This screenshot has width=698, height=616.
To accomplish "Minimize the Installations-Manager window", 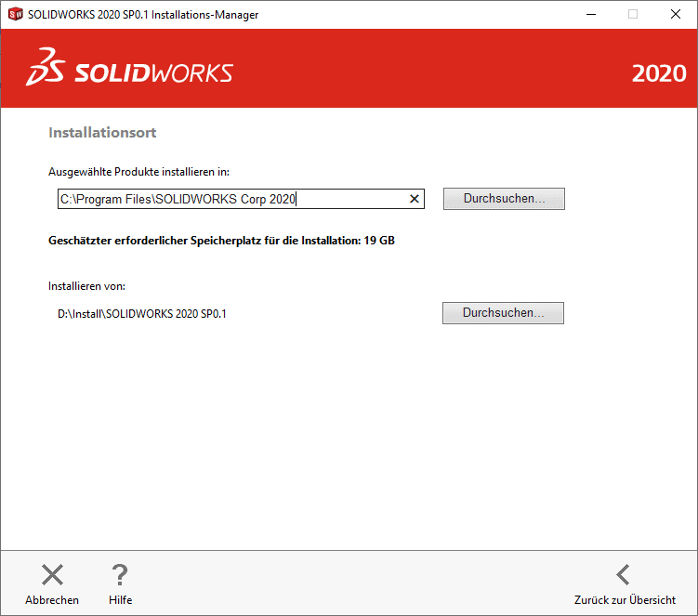I will tap(591, 14).
